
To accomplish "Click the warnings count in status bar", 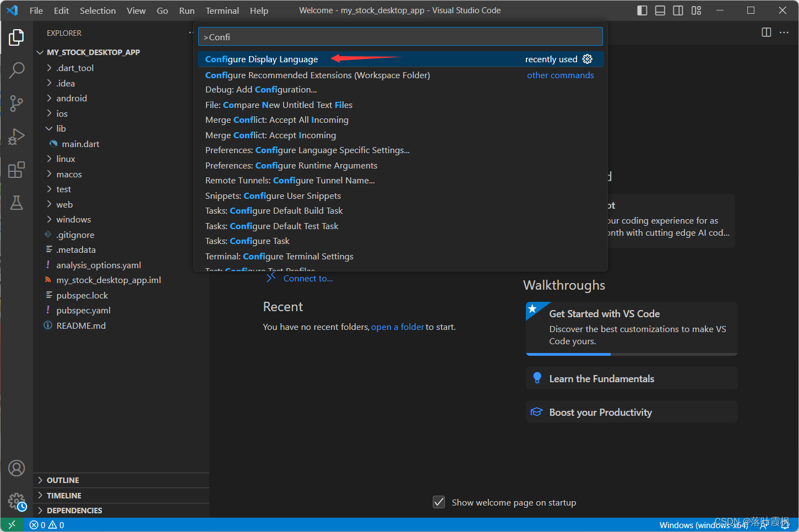I will (56, 525).
